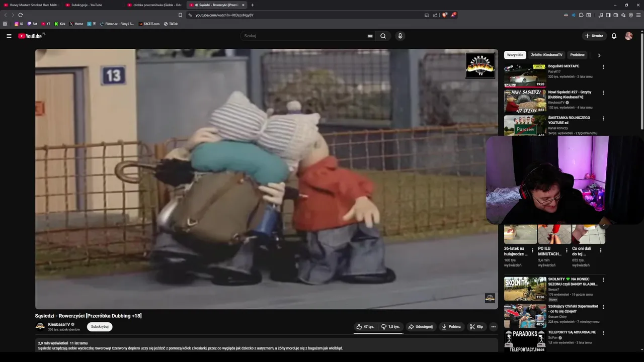Image resolution: width=644 pixels, height=362 pixels.
Task: Open the FACEIT.com bookmark
Action: [x=149, y=24]
